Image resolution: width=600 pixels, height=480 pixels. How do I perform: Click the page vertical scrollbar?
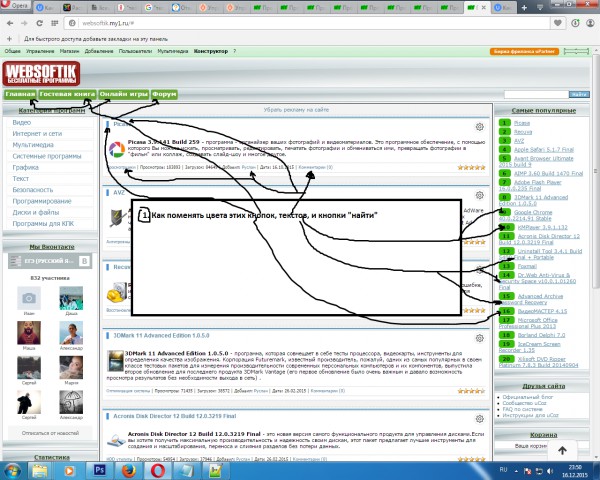(x=596, y=171)
